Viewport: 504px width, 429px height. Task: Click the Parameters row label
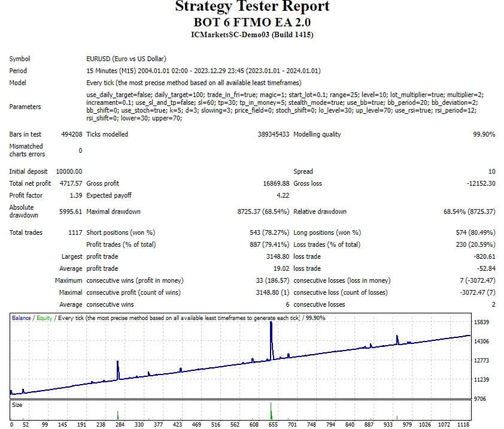[x=25, y=107]
